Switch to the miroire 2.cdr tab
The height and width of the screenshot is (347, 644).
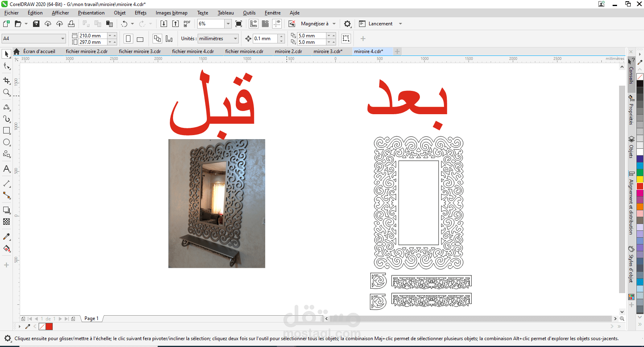coord(288,51)
